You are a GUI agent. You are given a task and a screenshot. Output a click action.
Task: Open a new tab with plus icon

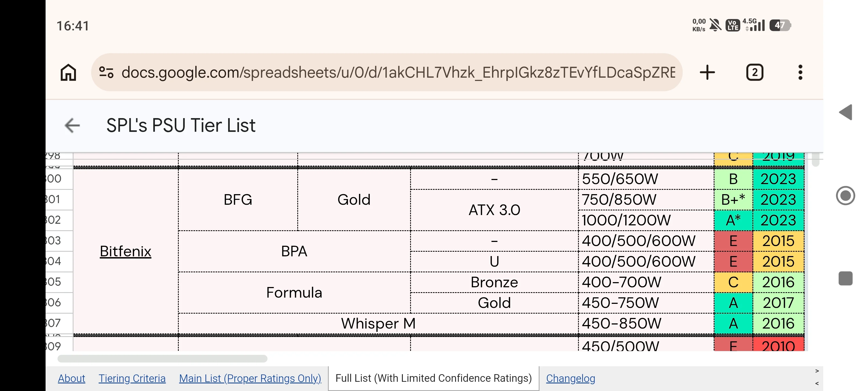pos(707,72)
